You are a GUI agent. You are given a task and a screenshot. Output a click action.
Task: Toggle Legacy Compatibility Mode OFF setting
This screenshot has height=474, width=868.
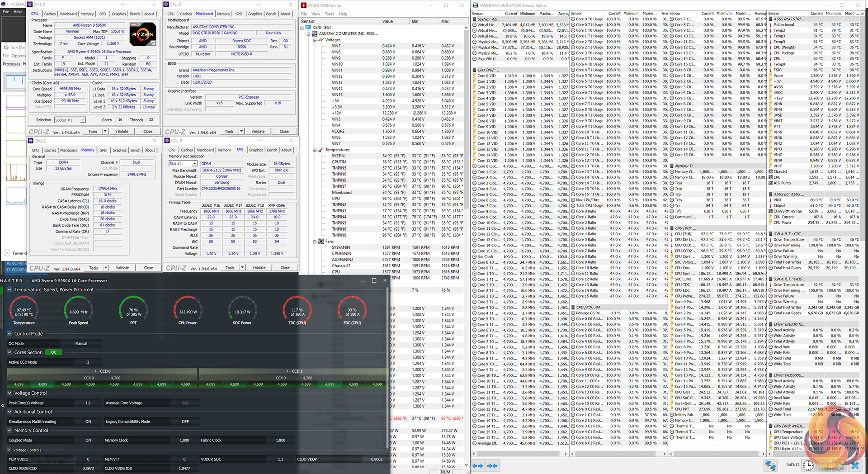[x=185, y=422]
